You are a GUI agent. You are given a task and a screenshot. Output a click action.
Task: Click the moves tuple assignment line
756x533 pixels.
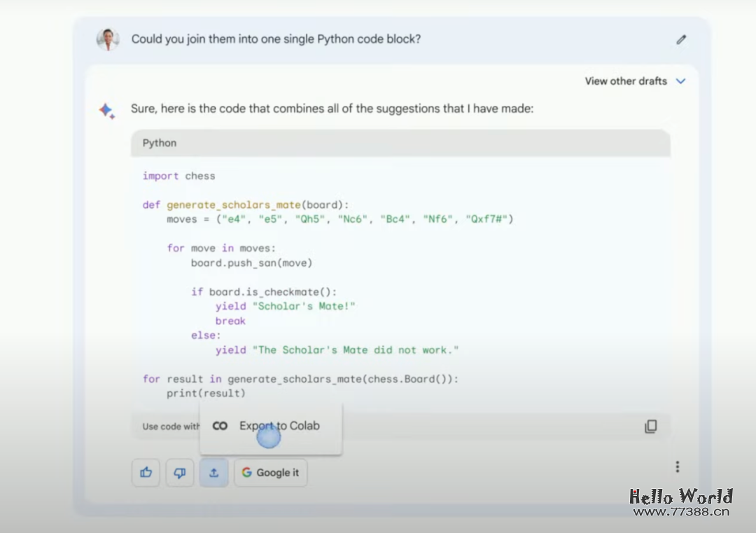point(339,219)
